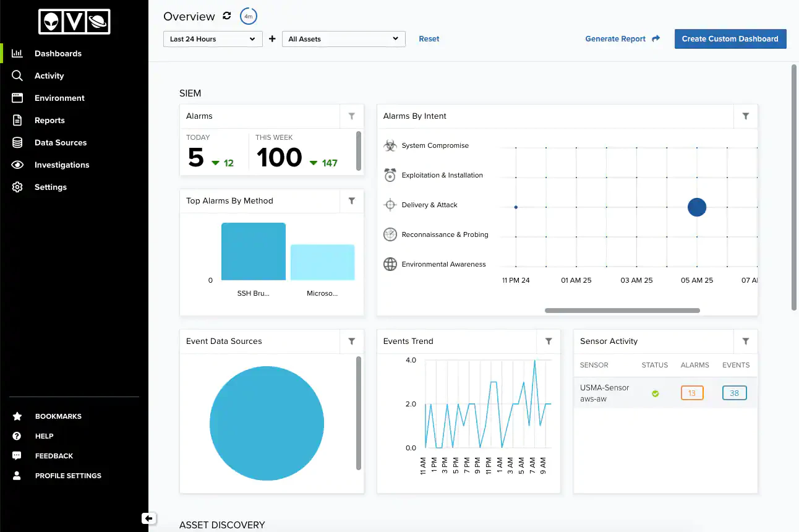Click Create Custom Dashboard button
Viewport: 799px width, 532px height.
730,39
